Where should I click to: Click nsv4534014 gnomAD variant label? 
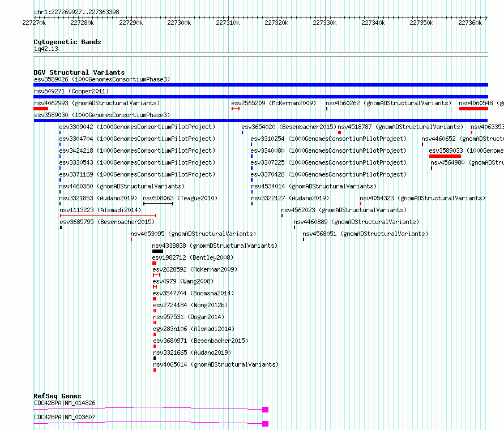pyautogui.click(x=314, y=186)
